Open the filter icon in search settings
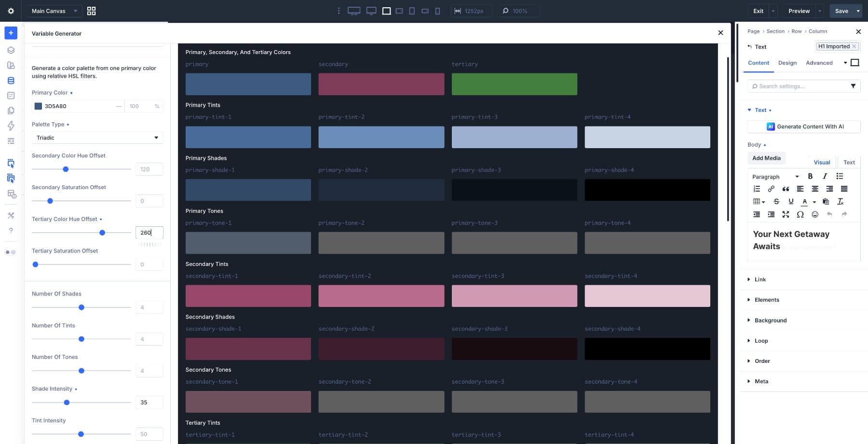 (853, 86)
